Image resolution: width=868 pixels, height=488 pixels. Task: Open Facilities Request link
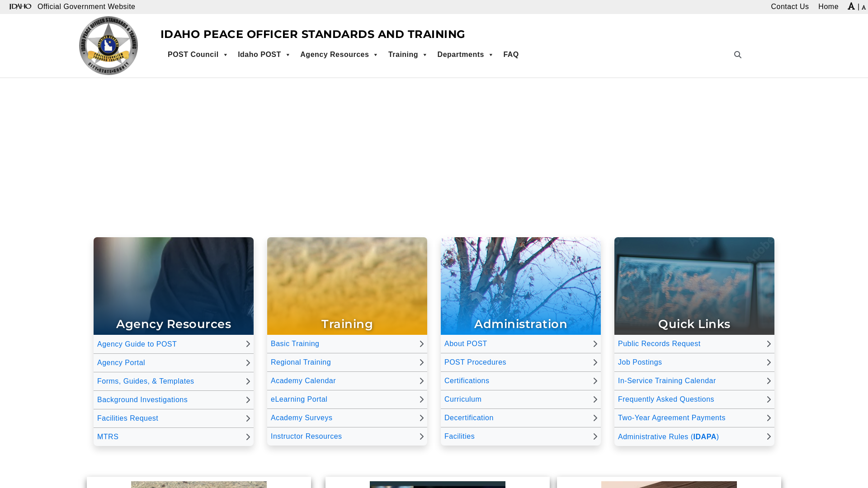click(127, 418)
